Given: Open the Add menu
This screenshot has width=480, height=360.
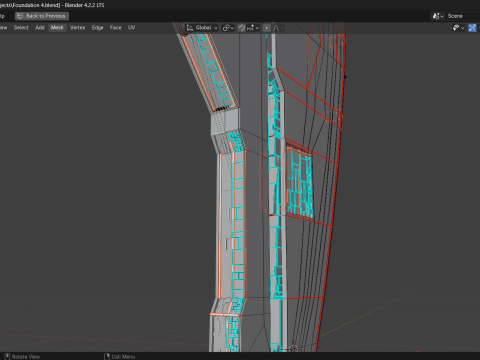Looking at the screenshot, I should tap(40, 28).
